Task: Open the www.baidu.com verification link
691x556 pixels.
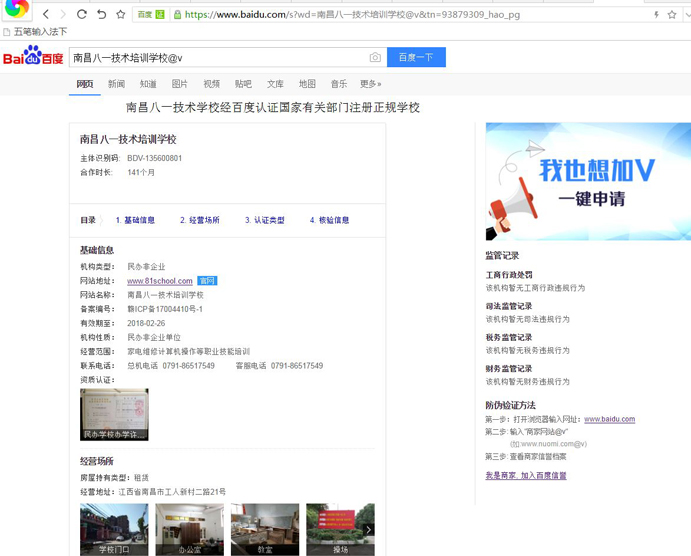Action: pos(609,419)
